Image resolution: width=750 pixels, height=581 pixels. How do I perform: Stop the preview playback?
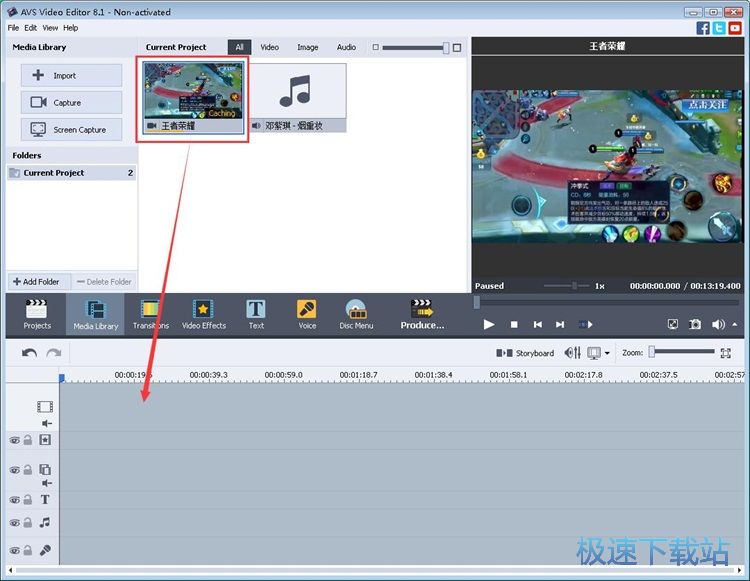tap(514, 325)
